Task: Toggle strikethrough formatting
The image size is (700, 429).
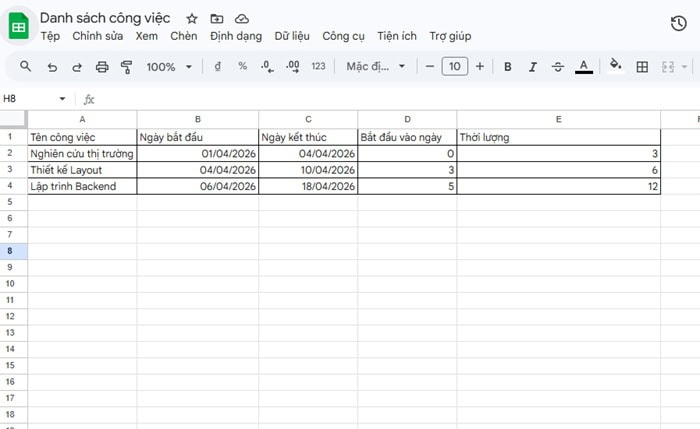Action: pos(558,67)
